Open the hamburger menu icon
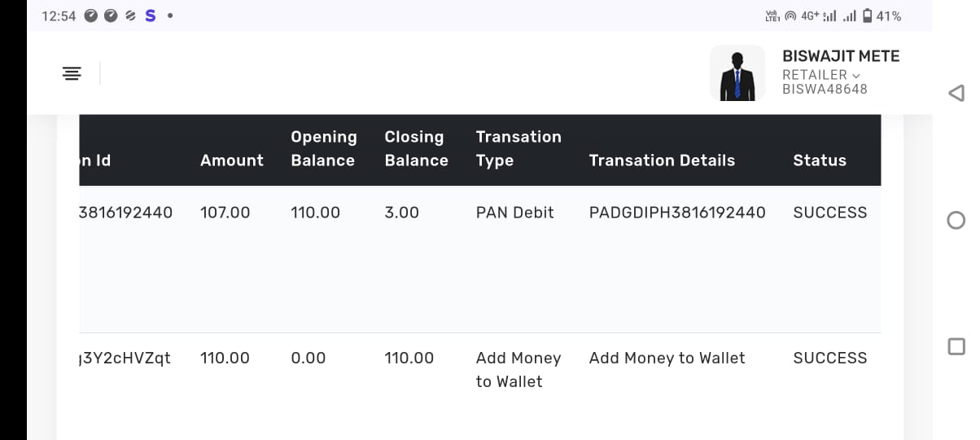This screenshot has height=440, width=980. pyautogui.click(x=72, y=73)
